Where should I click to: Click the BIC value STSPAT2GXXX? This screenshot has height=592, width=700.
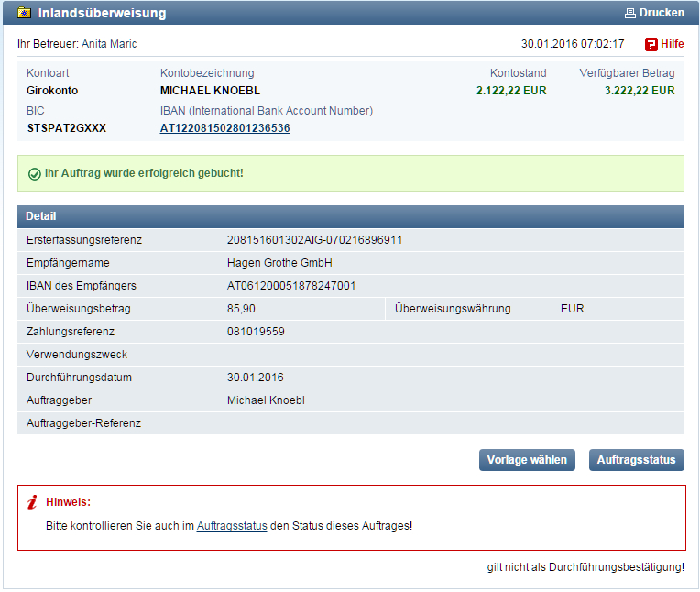point(67,128)
